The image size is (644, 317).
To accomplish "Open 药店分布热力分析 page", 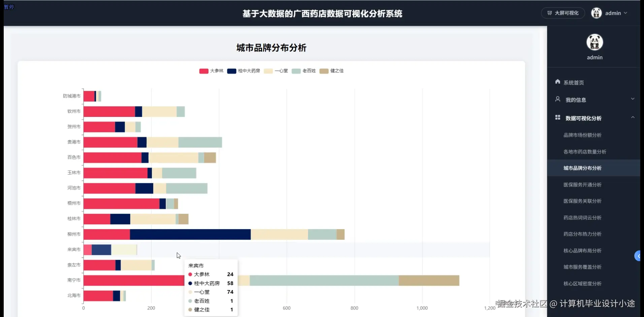I will (582, 234).
